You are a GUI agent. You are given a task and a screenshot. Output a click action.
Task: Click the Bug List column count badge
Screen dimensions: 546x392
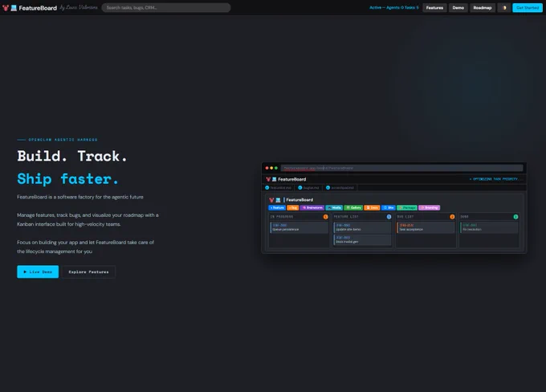(x=452, y=217)
